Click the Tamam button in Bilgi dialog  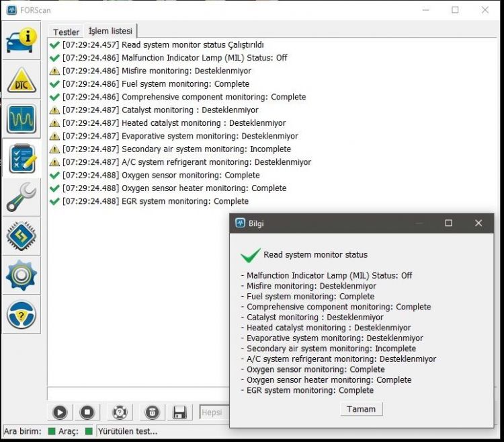tap(362, 409)
